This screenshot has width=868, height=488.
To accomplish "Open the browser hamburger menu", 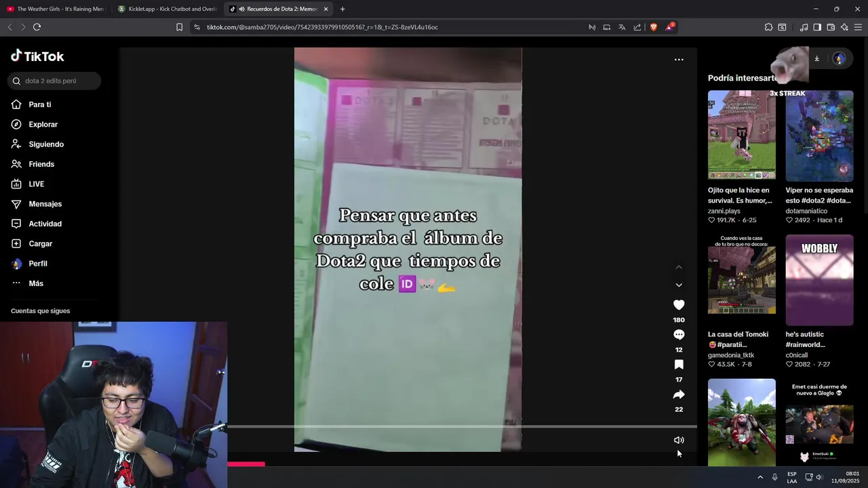I will point(858,27).
